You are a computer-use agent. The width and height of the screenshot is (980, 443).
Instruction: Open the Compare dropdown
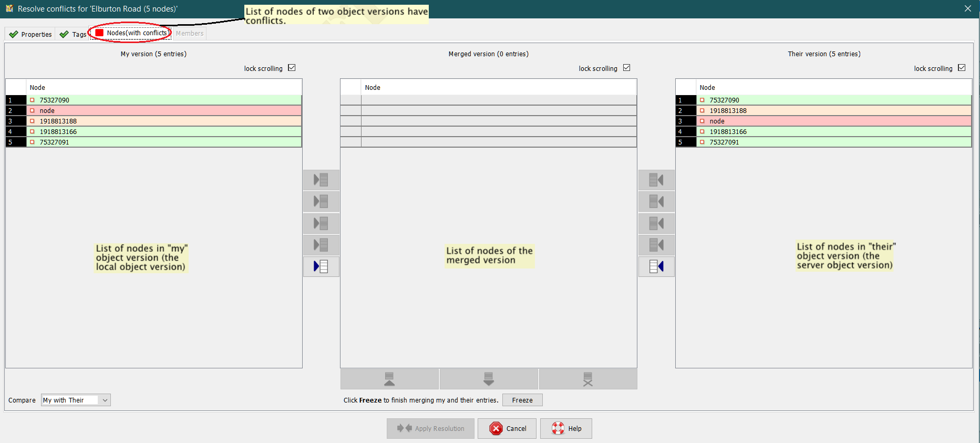(76, 400)
